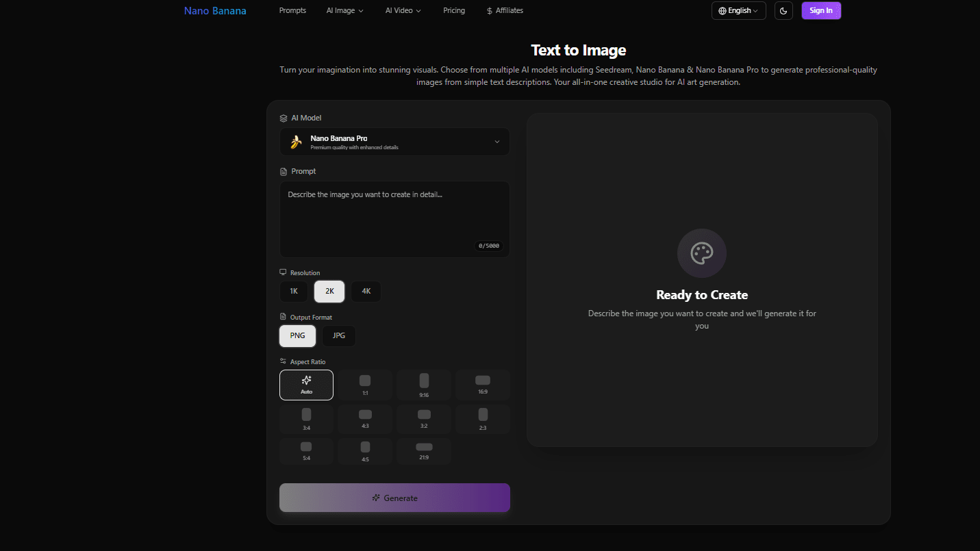Click the banana icon in the model selector

(296, 142)
